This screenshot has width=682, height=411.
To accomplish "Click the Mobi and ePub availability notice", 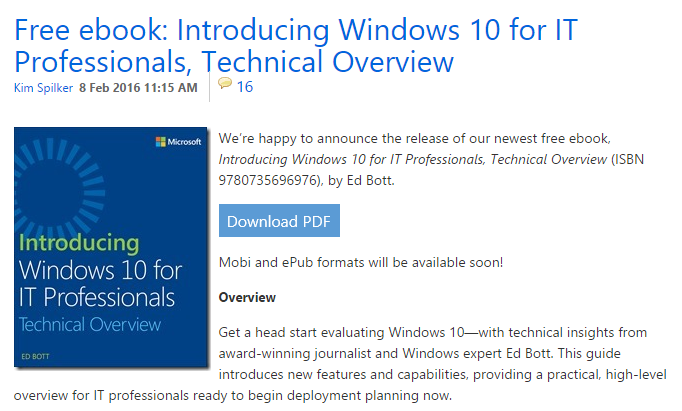I will 360,263.
